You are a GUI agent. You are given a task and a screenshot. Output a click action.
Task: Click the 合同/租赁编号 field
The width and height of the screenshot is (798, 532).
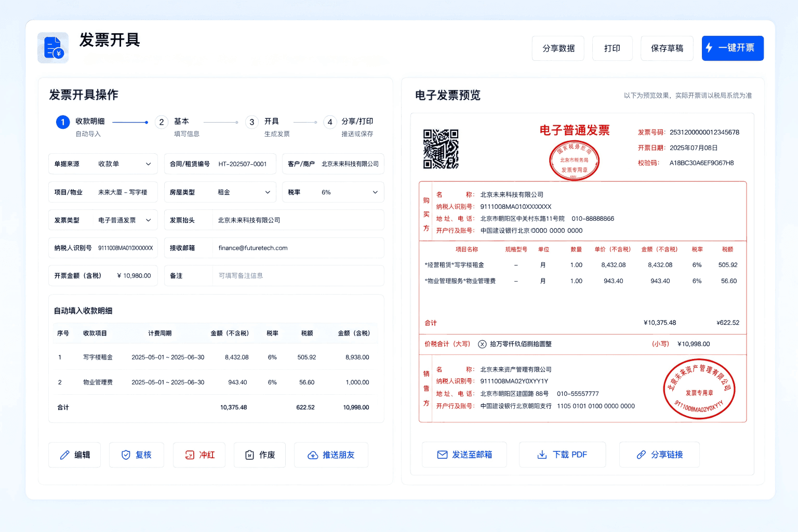220,164
